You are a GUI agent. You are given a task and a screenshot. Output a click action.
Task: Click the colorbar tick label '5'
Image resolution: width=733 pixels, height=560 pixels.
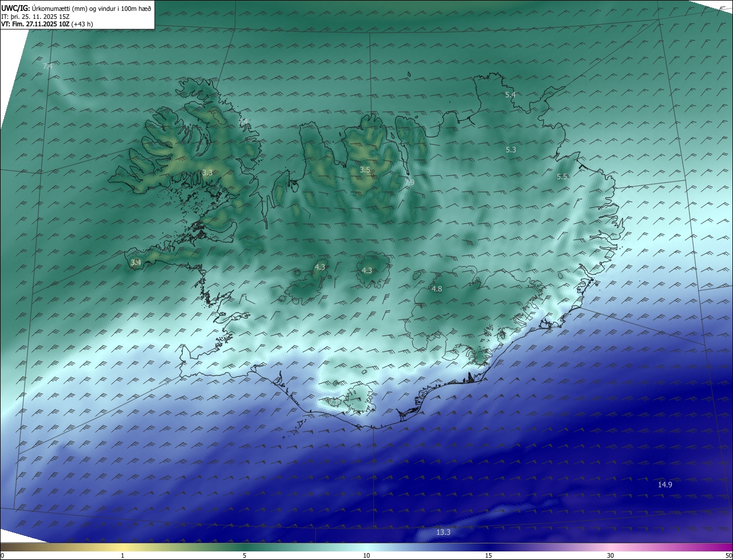[x=245, y=556]
